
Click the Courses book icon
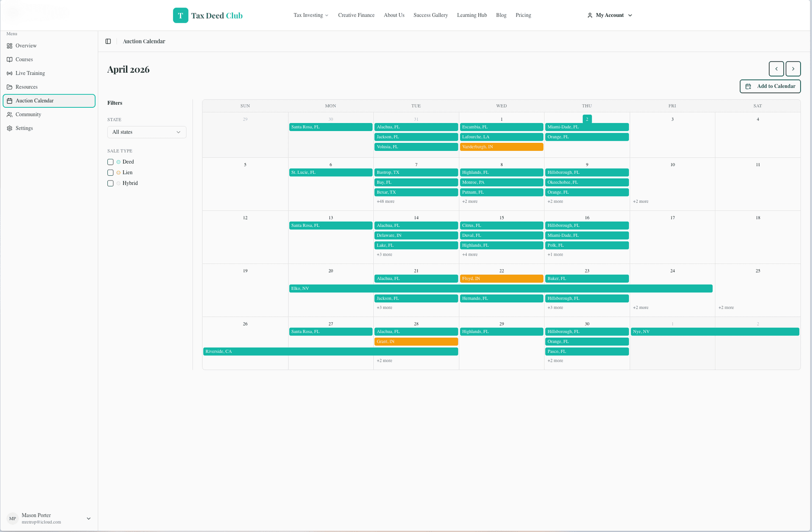(x=9, y=60)
